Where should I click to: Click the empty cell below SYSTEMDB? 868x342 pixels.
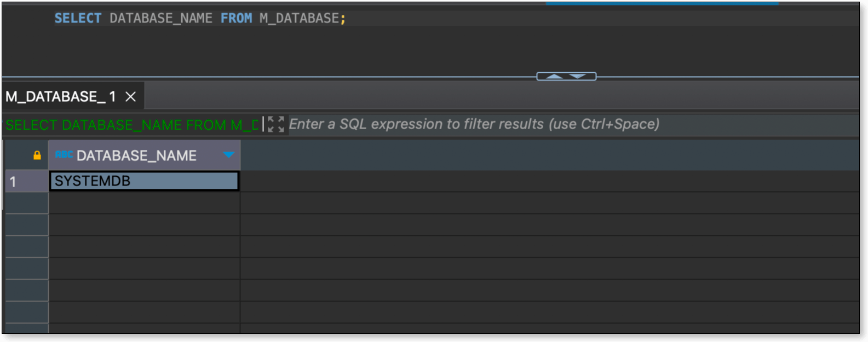point(145,202)
